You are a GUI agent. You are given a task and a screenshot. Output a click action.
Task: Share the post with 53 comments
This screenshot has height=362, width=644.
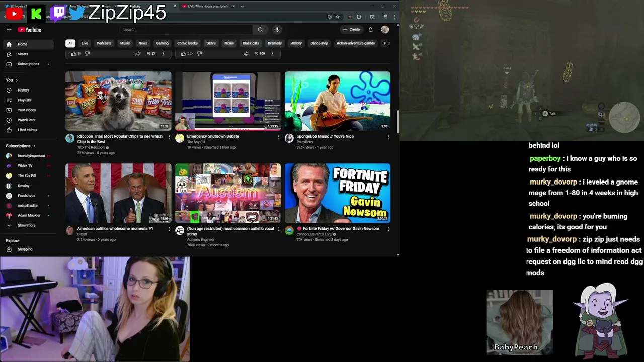(x=137, y=54)
